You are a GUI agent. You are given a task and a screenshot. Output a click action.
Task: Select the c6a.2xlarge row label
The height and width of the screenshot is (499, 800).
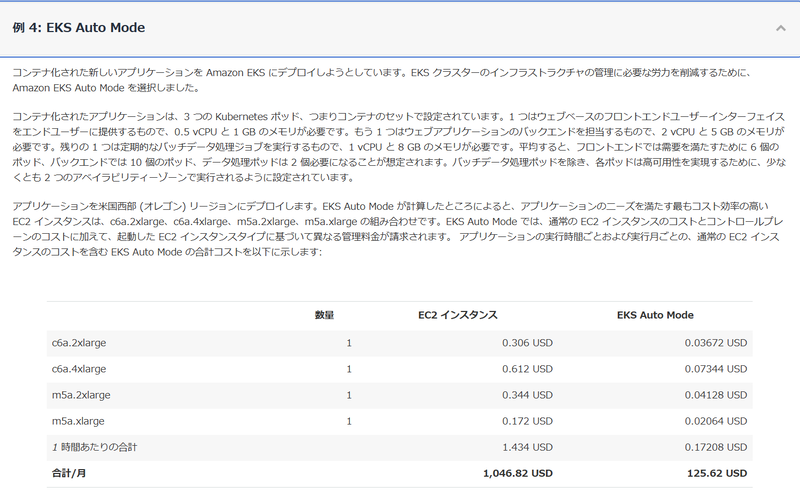coord(79,343)
